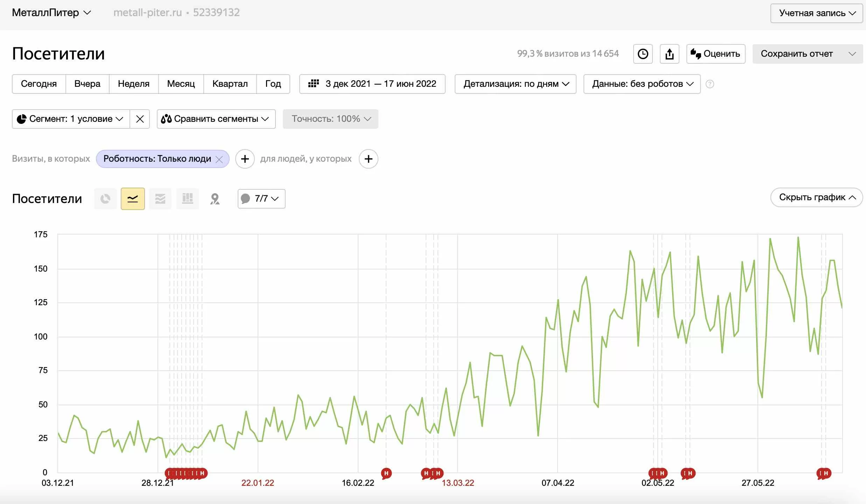Viewport: 866px width, 504px height.
Task: Open the date range picker field
Action: tap(372, 84)
